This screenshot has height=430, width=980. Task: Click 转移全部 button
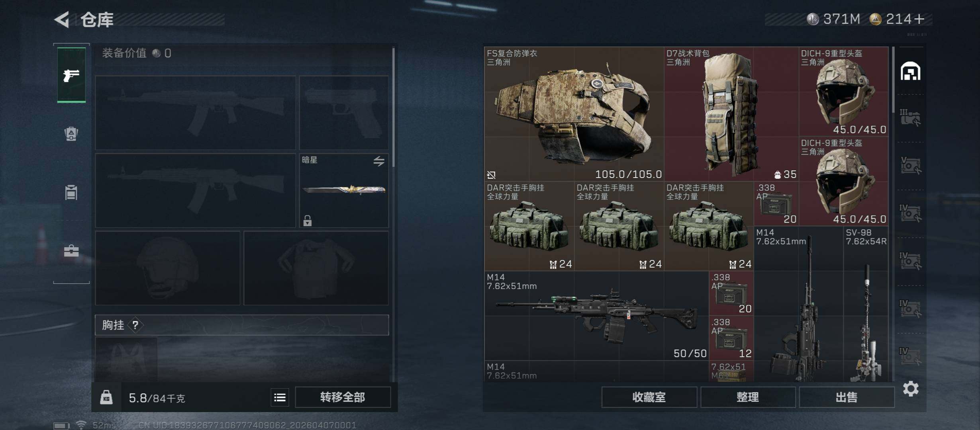[x=343, y=397]
